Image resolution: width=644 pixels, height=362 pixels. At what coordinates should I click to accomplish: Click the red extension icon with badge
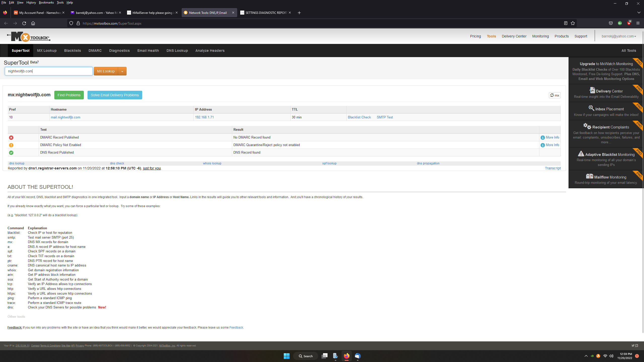click(x=629, y=23)
